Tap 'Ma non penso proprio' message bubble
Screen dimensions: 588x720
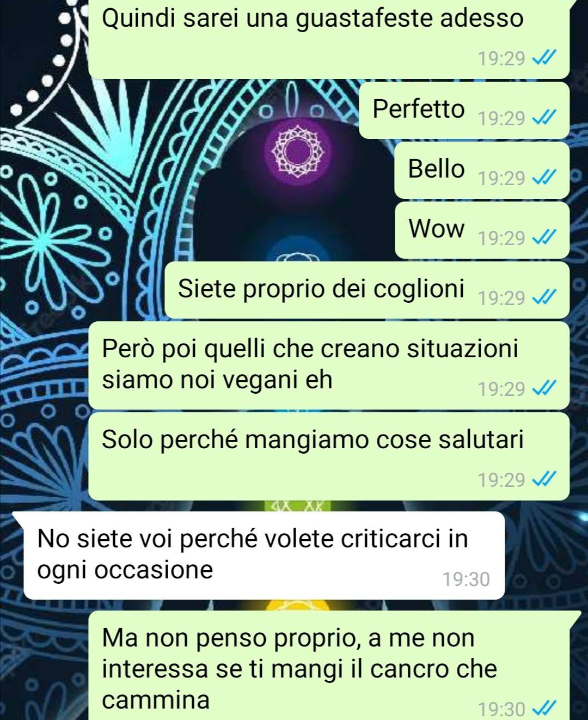(x=329, y=666)
